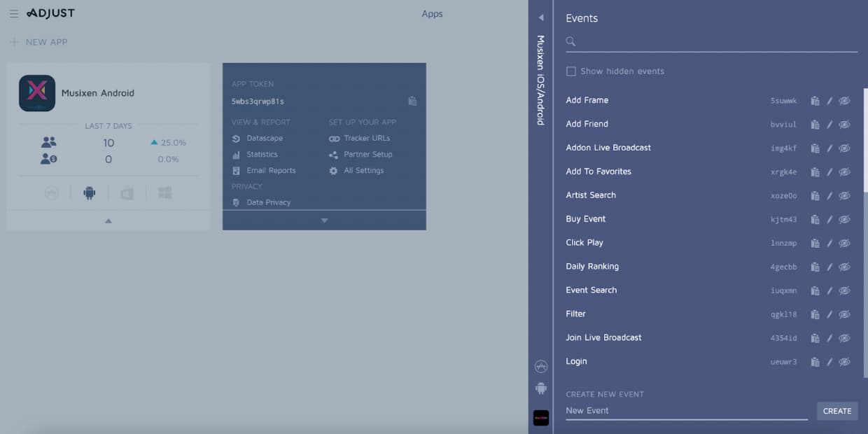868x434 pixels.
Task: Collapse the Musixen Android card with the up arrow
Action: click(x=108, y=220)
